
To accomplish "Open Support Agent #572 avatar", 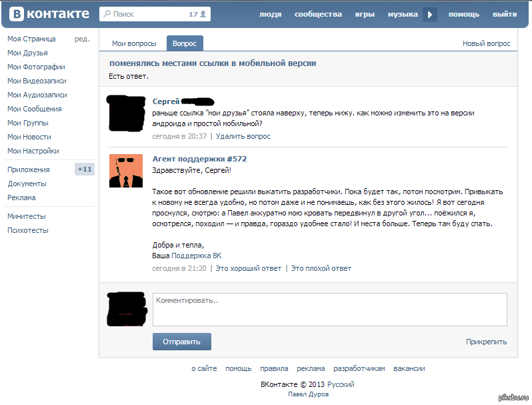I will coord(126,171).
